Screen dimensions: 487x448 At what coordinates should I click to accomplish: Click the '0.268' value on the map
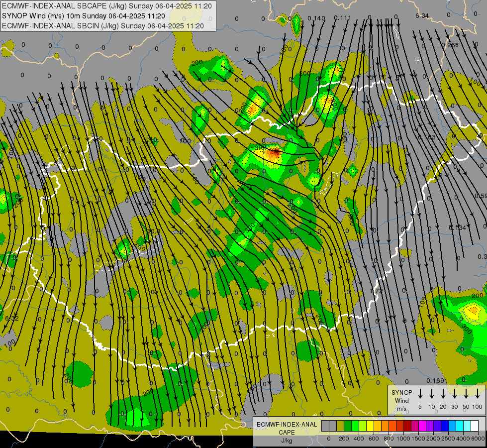click(450, 45)
